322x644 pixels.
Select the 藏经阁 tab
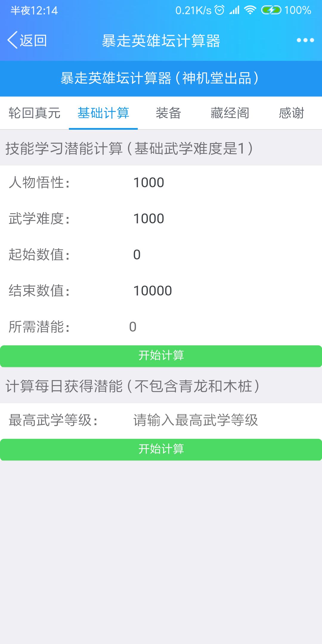click(230, 113)
